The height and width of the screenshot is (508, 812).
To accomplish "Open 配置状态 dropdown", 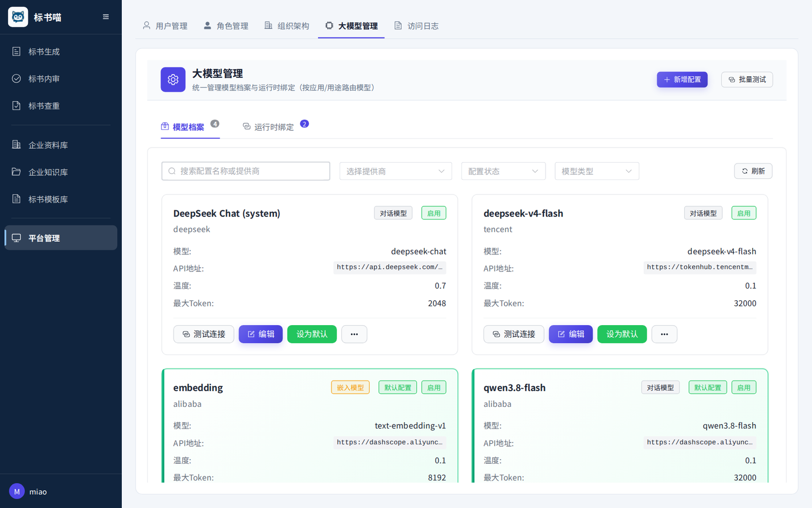I will pyautogui.click(x=503, y=171).
